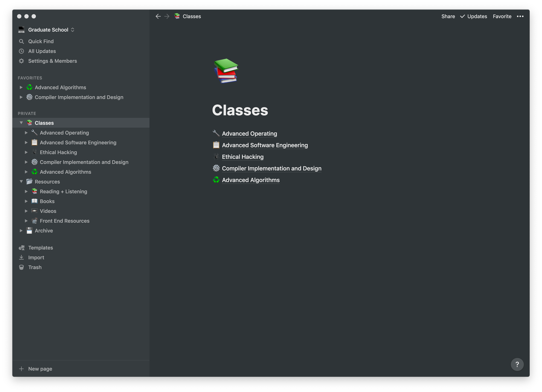Image resolution: width=542 pixels, height=392 pixels.
Task: Collapse the Classes tree item in sidebar
Action: pos(20,122)
